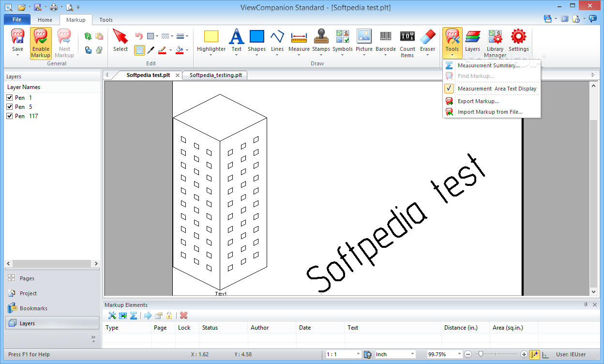This screenshot has width=604, height=364.
Task: Open the Symbols tool
Action: click(x=343, y=42)
